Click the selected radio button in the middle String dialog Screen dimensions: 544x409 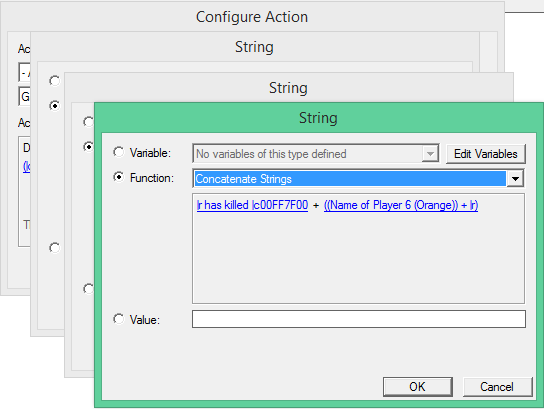pos(88,146)
